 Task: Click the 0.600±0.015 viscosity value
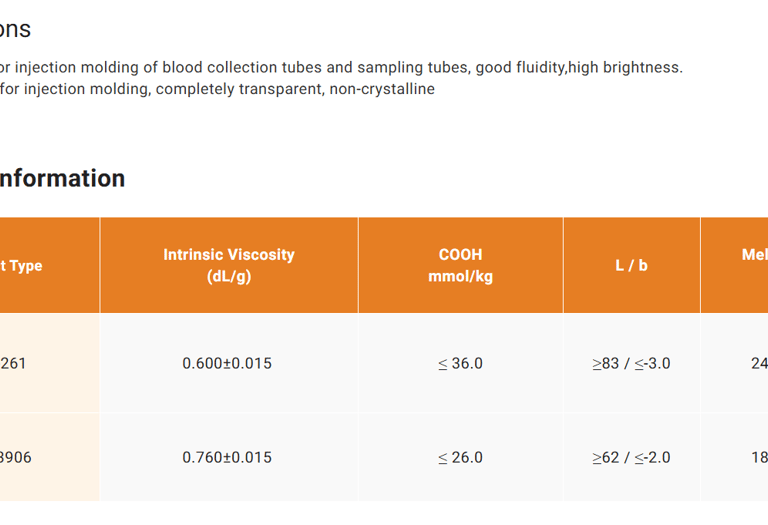tap(227, 363)
